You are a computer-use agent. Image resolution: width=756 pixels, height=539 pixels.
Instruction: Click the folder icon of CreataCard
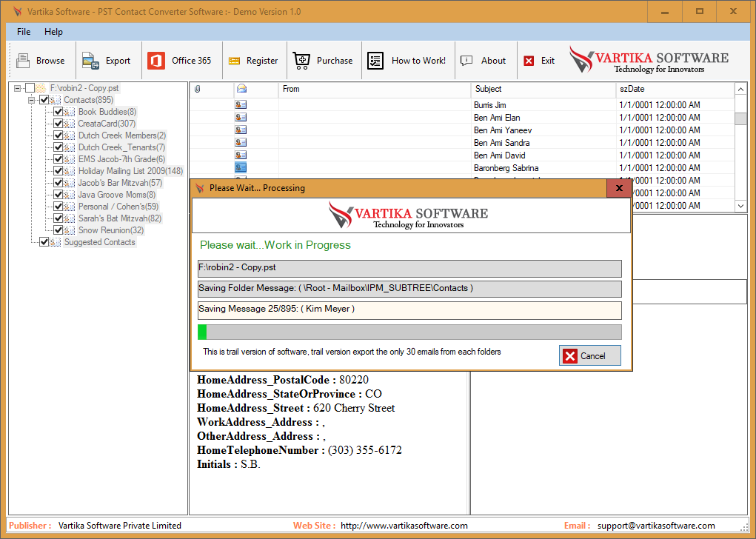[70, 124]
